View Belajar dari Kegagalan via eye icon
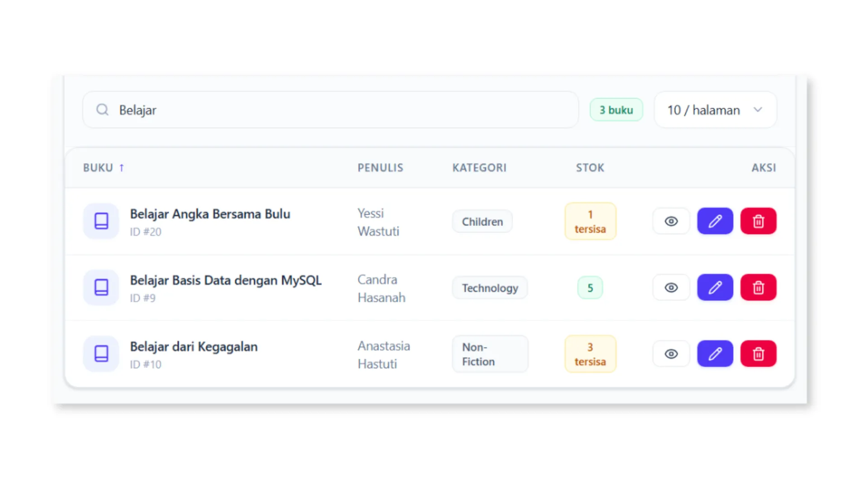The image size is (868, 488). (671, 354)
